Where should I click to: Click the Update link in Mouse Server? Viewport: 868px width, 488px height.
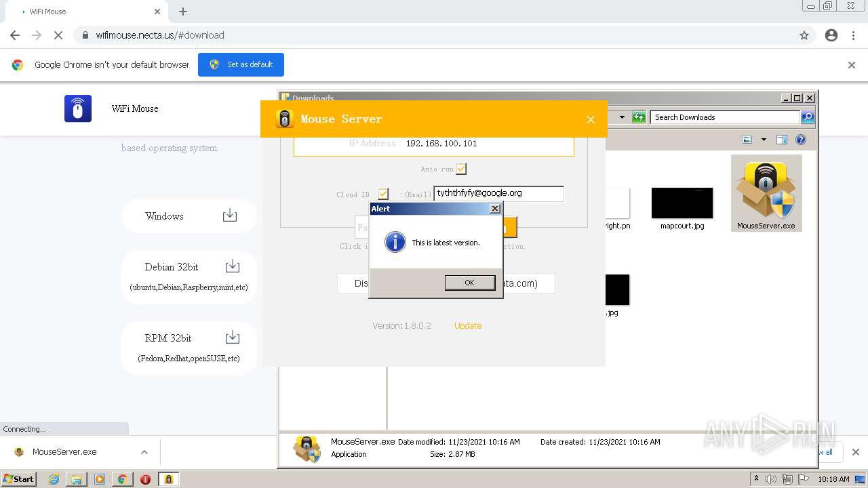coord(468,325)
